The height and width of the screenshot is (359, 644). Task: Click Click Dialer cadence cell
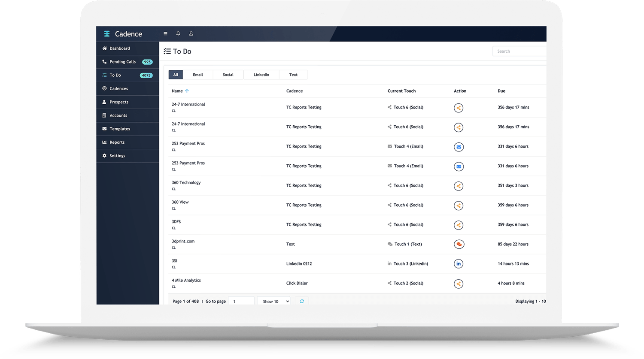pos(297,284)
